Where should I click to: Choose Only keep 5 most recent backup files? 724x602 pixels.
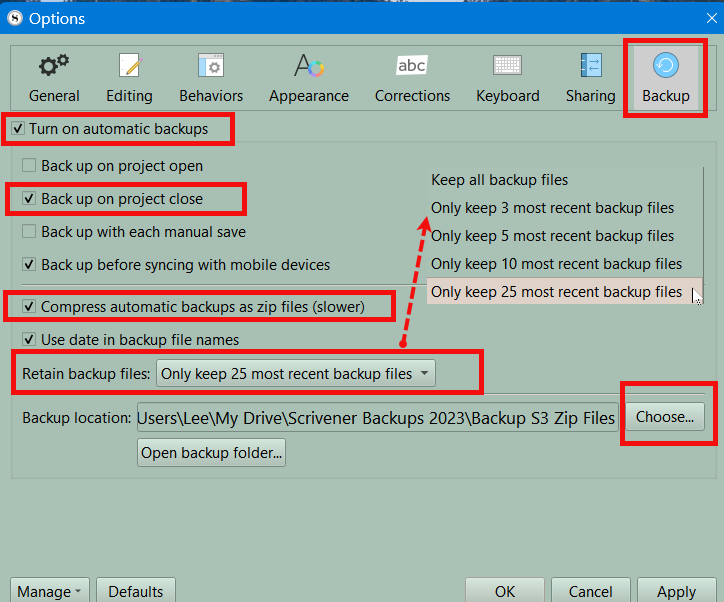[552, 236]
